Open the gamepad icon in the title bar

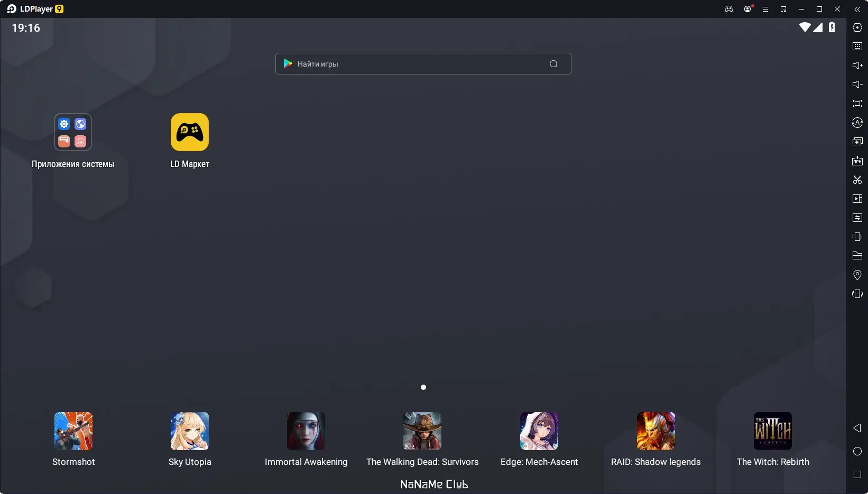click(729, 9)
